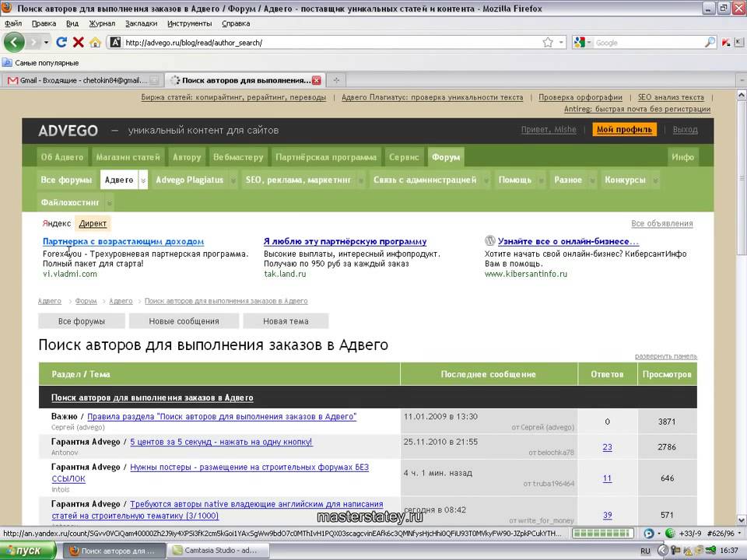Go to the Home page icon

click(95, 42)
